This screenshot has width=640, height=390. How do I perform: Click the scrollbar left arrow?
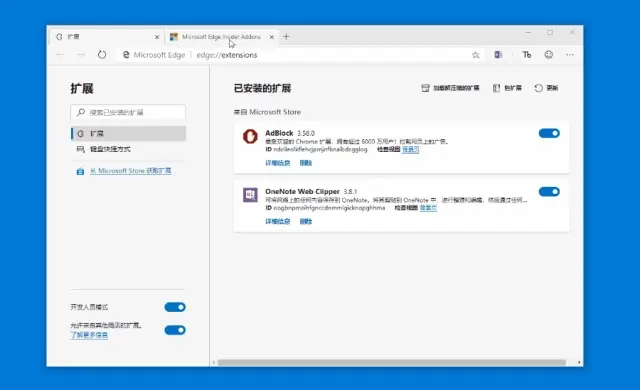(x=214, y=363)
